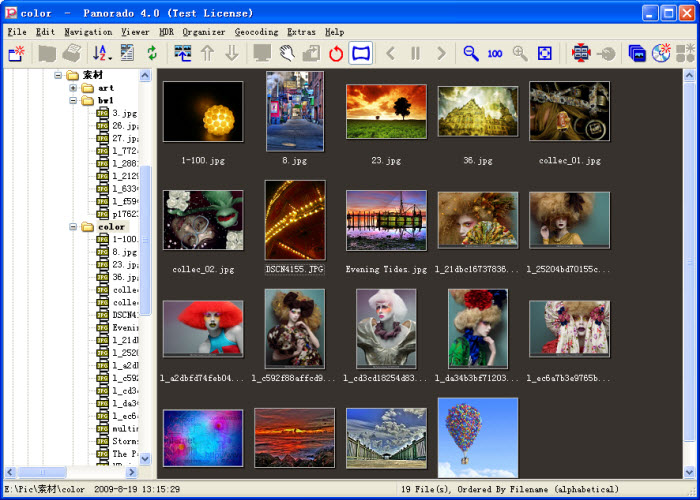Select the collec_02.jpg thumbnail

[203, 220]
